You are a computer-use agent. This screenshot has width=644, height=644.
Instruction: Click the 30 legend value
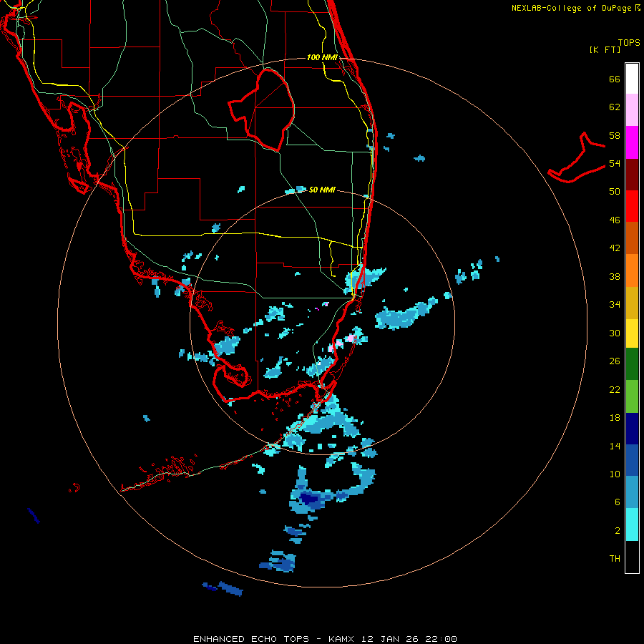click(x=615, y=333)
